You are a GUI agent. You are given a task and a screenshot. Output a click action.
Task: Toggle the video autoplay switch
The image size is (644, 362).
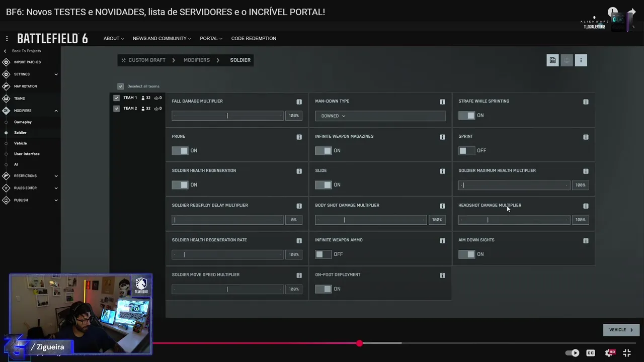pyautogui.click(x=572, y=353)
